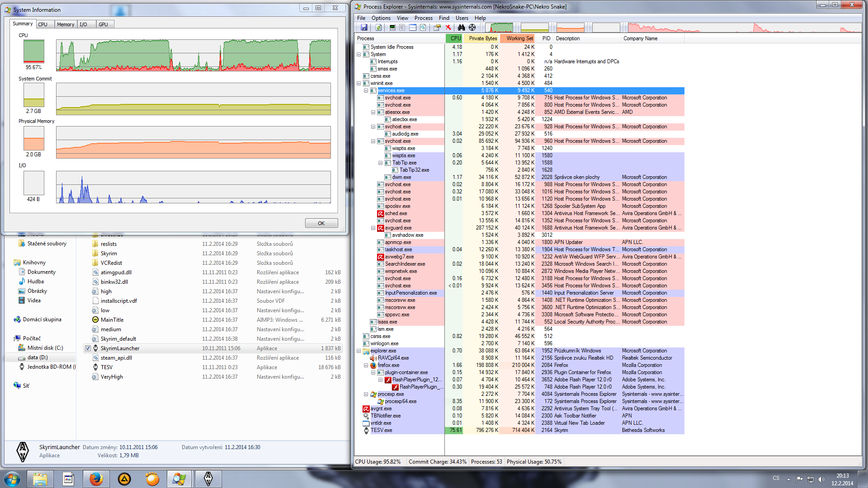This screenshot has width=868, height=488.
Task: Toggle the Show Process Tree toolbar icon
Action: (402, 28)
